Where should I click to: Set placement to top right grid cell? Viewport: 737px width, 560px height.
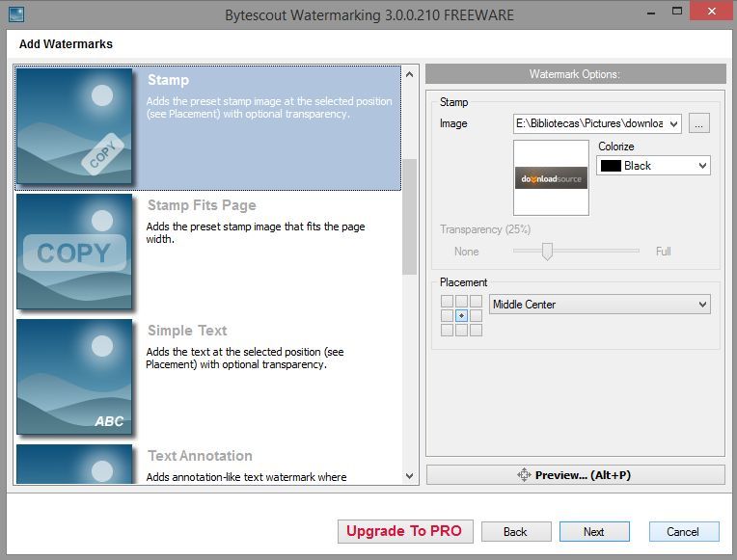477,301
